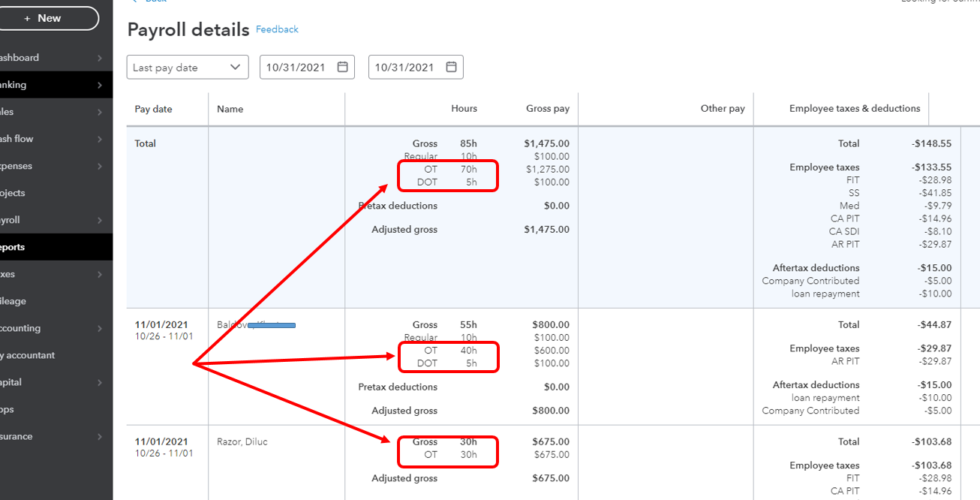
Task: Go to Reports in the sidebar
Action: tap(14, 247)
